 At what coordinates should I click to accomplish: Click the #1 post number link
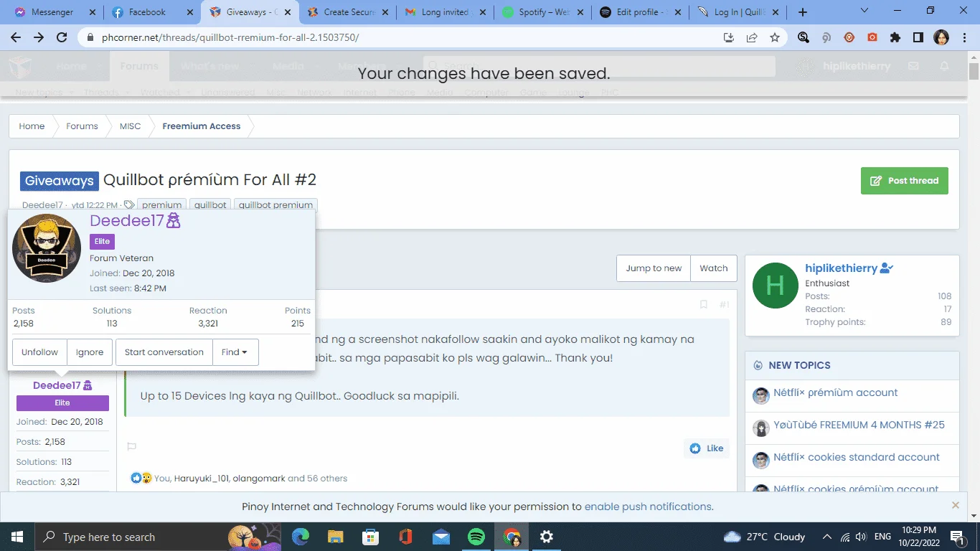click(x=724, y=305)
